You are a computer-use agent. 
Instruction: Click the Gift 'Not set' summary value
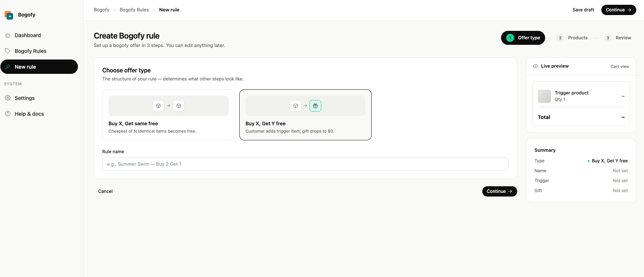pos(620,191)
